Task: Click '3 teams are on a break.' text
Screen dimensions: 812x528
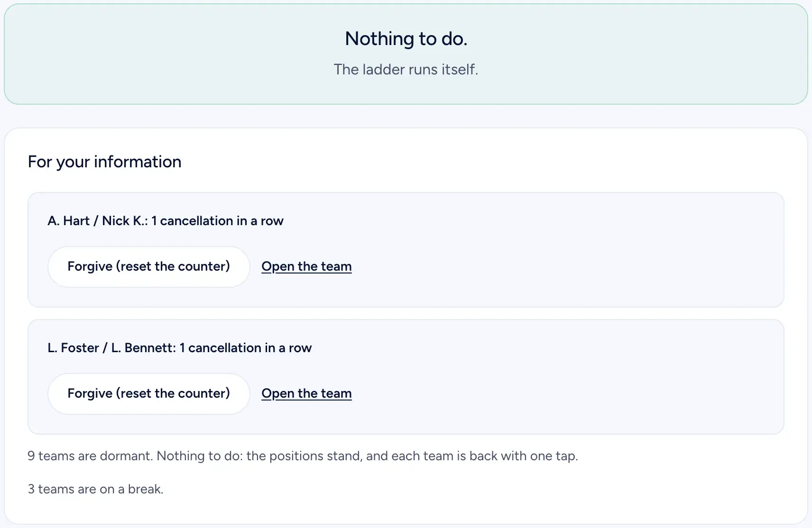Action: 95,489
